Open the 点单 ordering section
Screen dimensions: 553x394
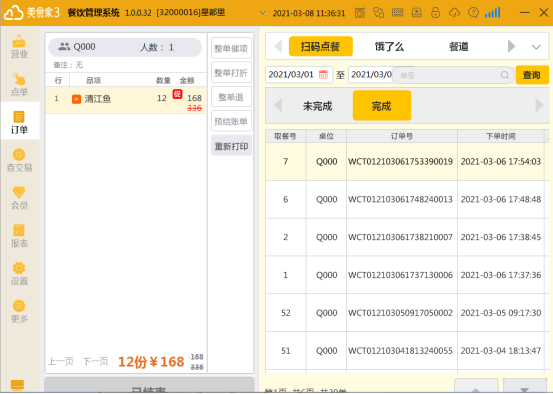[x=19, y=85]
